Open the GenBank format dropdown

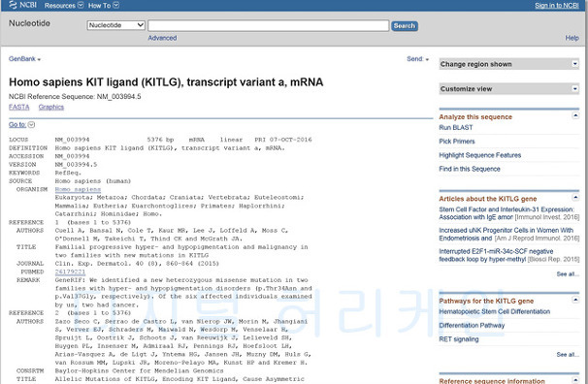(x=24, y=59)
